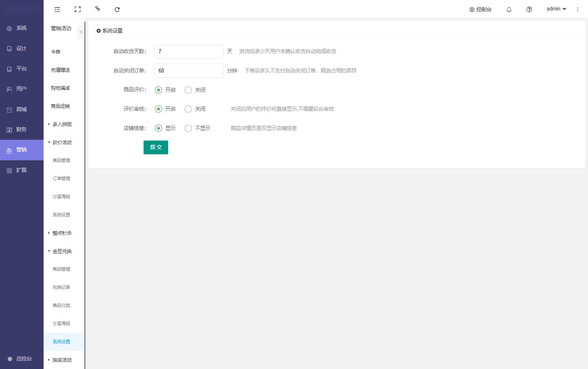
Task: Open the notification bell
Action: (509, 9)
